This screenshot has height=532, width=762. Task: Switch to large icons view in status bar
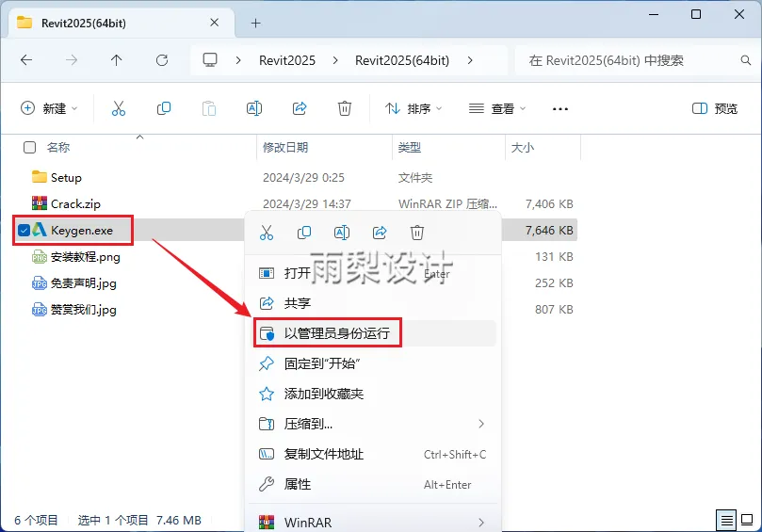747,521
